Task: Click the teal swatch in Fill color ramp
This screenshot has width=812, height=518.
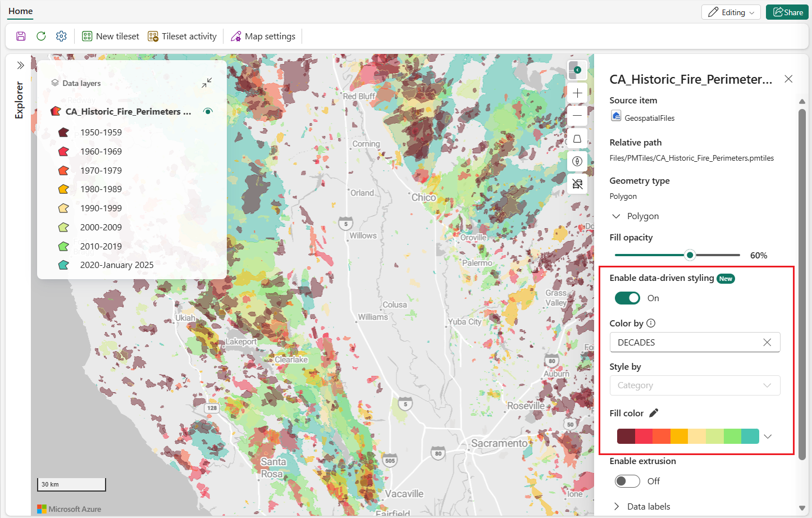Action: tap(750, 437)
